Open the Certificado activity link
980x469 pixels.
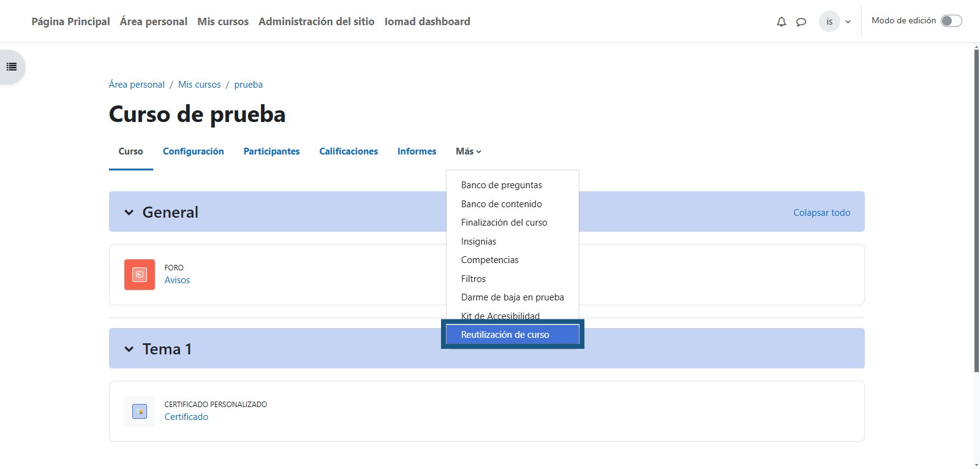click(x=186, y=417)
